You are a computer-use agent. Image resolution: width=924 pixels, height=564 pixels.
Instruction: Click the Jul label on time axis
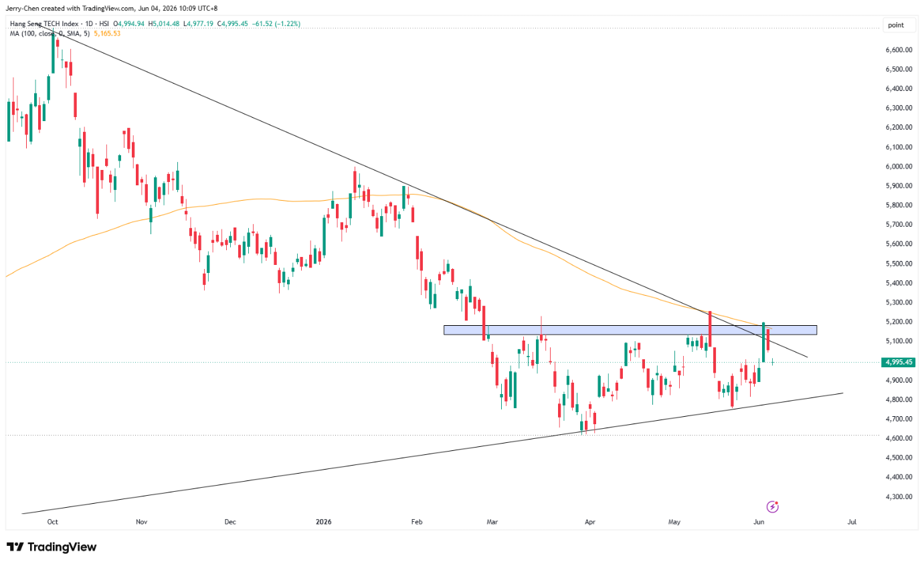click(852, 521)
